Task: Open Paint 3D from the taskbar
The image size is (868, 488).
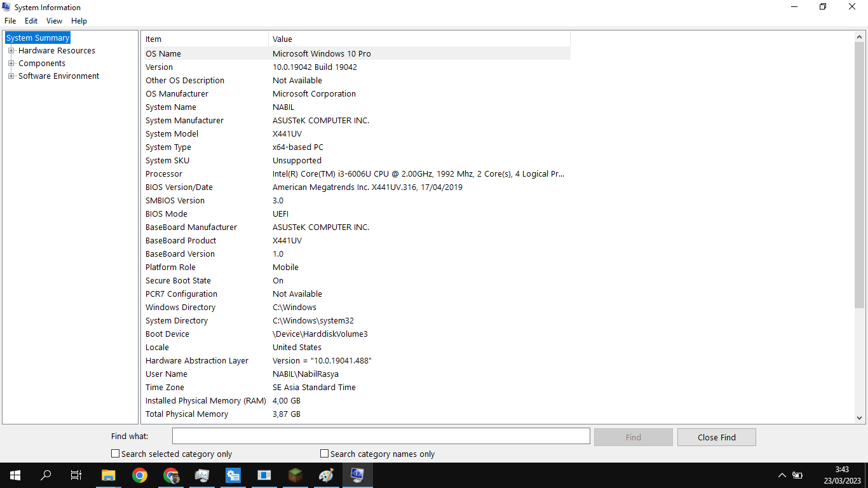Action: 326,475
